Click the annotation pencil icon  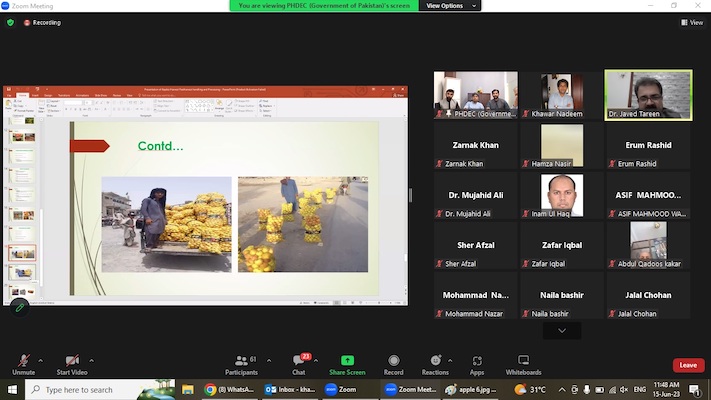19,307
